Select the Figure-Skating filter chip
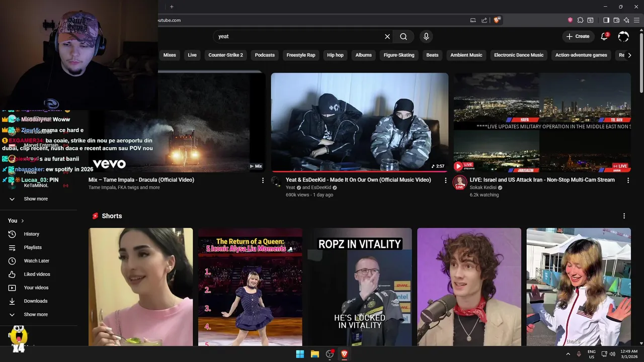The image size is (644, 362). [x=399, y=55]
